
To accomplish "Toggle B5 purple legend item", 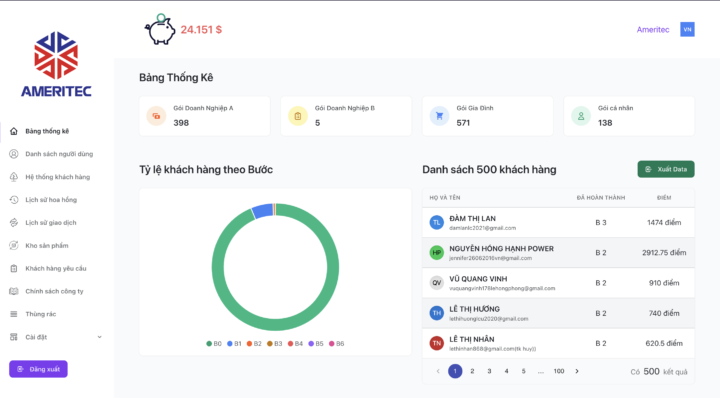I will 316,344.
